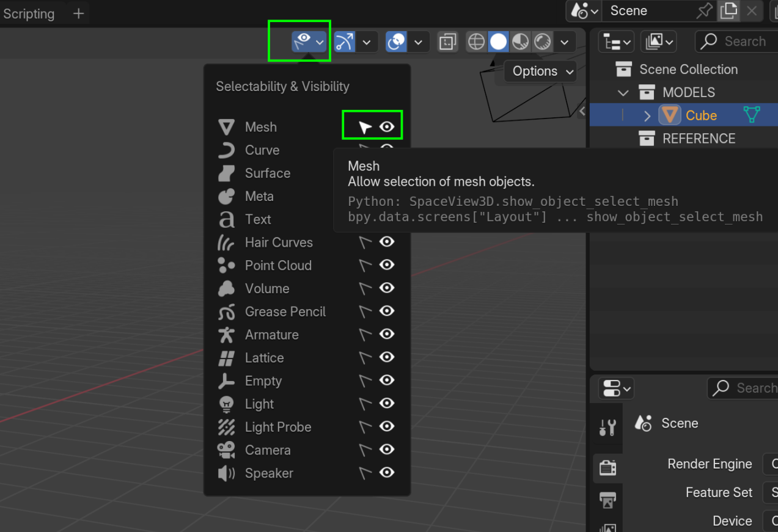778x532 pixels.
Task: Open the active Tool settings tab
Action: tap(607, 426)
